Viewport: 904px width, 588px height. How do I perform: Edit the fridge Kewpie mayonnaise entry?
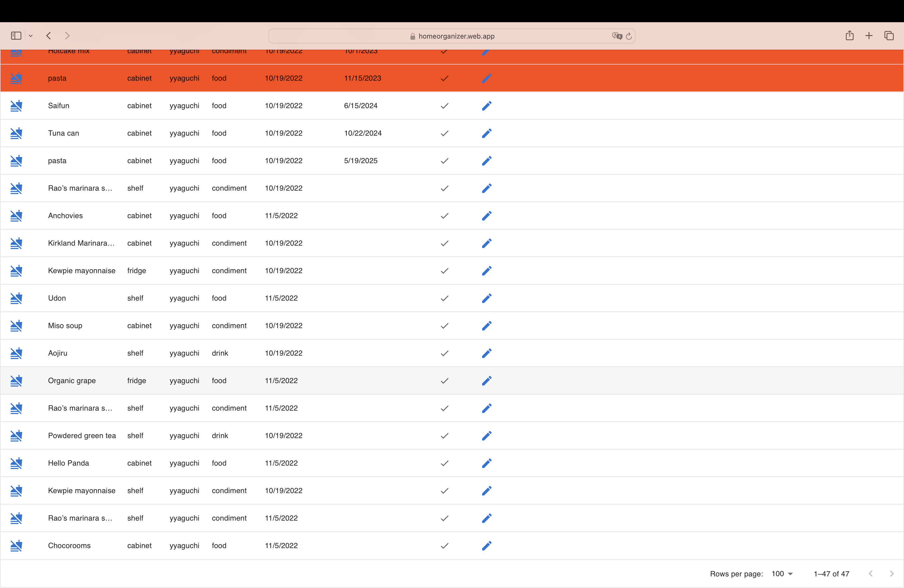point(487,271)
